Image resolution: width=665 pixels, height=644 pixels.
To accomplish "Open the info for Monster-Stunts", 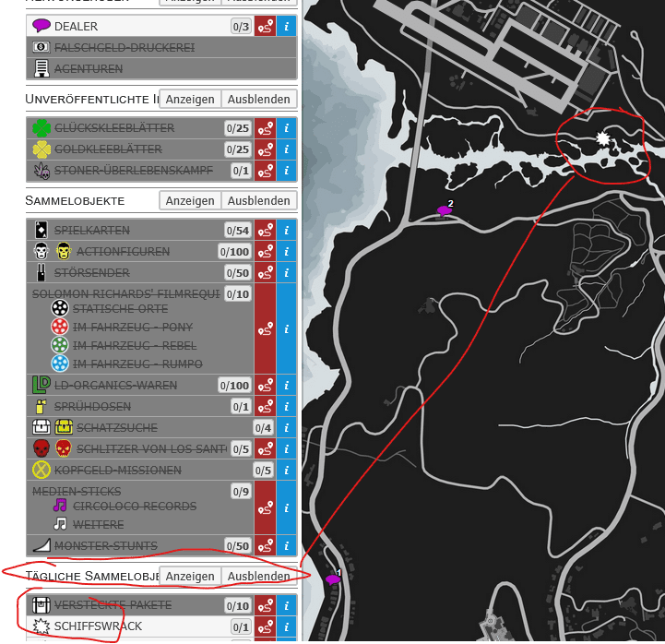I will tap(286, 545).
